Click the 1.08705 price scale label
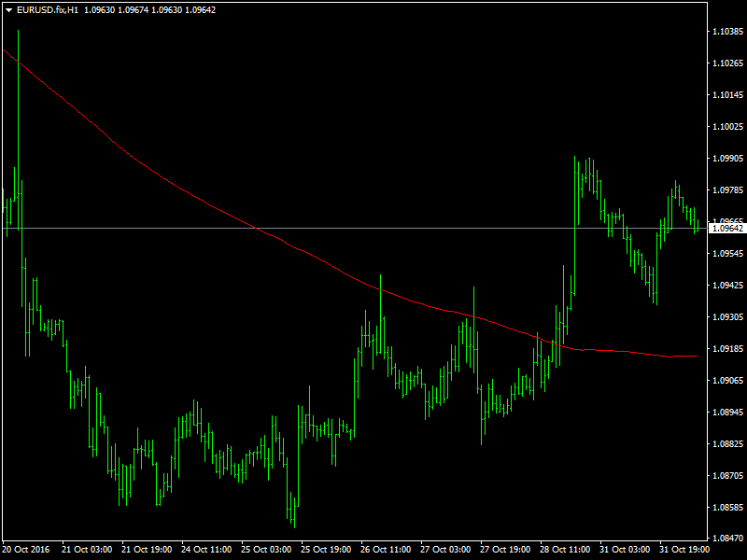 727,476
